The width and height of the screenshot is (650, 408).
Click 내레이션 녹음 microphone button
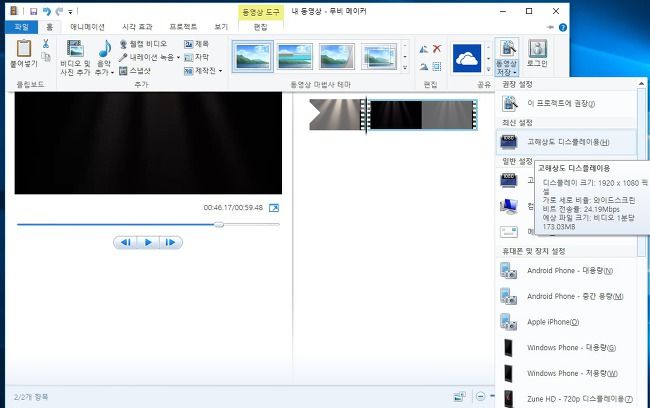point(146,57)
